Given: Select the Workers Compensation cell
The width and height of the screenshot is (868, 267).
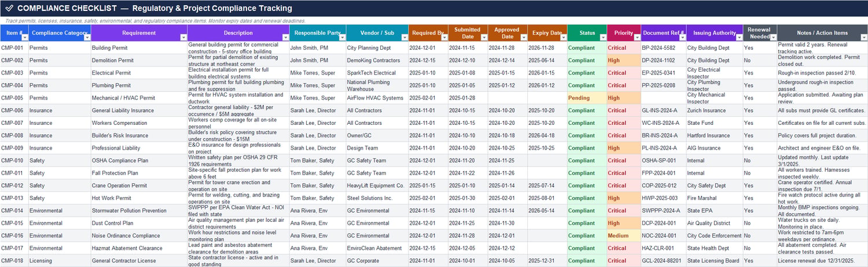Looking at the screenshot, I should (x=139, y=123).
